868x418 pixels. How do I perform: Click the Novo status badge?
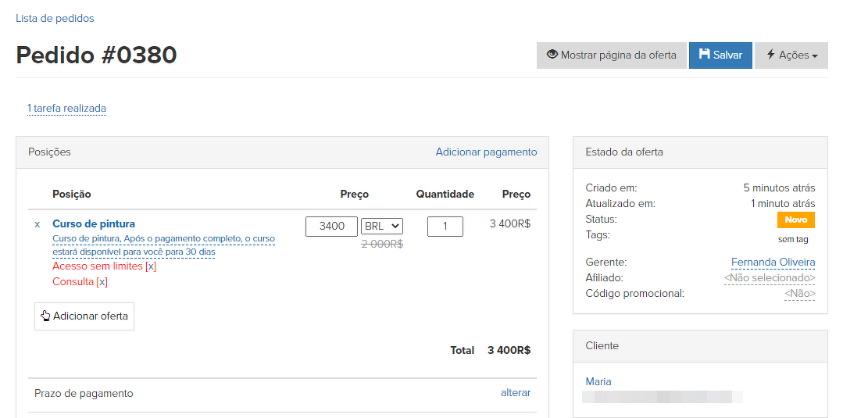pyautogui.click(x=795, y=220)
